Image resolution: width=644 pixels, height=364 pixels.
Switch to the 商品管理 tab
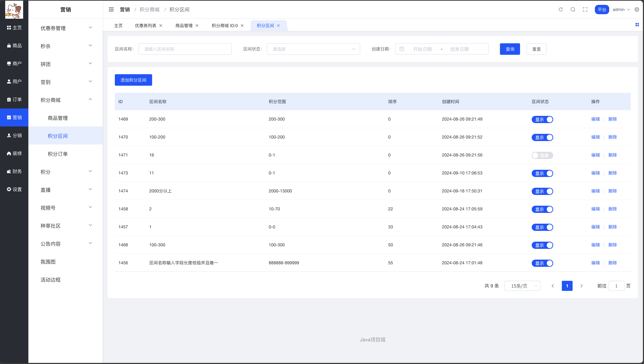pyautogui.click(x=184, y=26)
